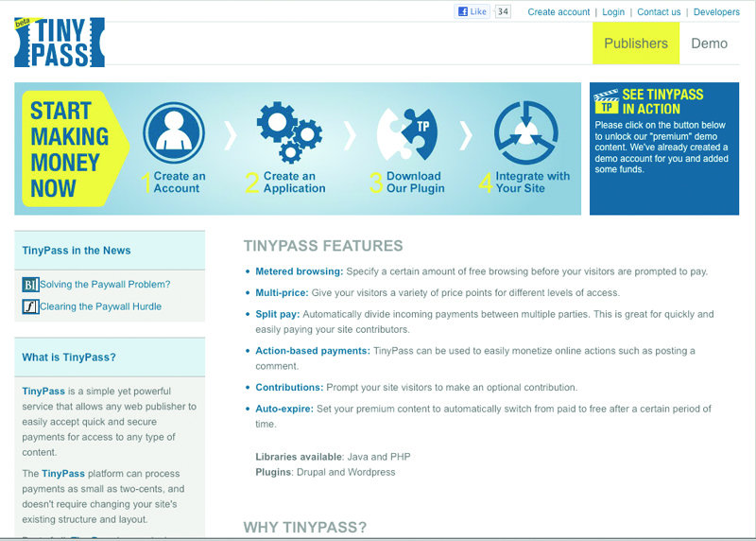
Task: Click the circular arrows Integrate icon
Action: point(526,132)
